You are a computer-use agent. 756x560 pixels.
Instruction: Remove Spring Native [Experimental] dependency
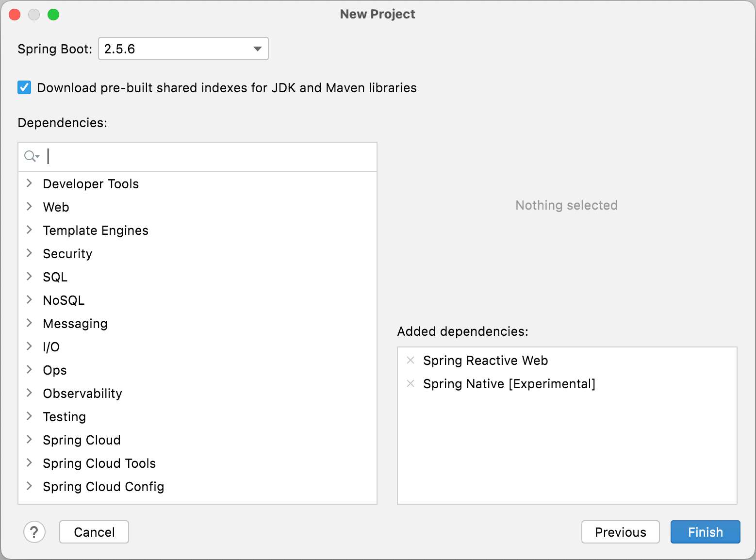click(411, 383)
